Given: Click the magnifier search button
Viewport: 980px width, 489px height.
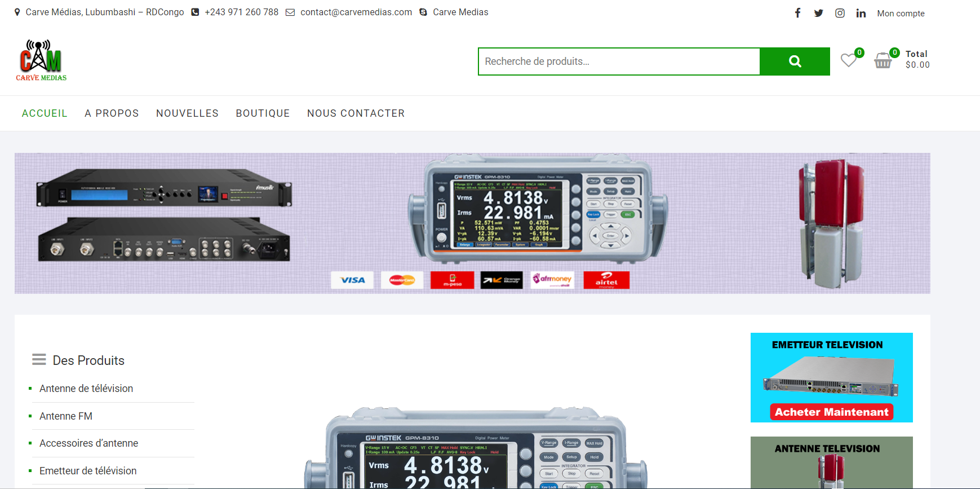Looking at the screenshot, I should point(795,61).
